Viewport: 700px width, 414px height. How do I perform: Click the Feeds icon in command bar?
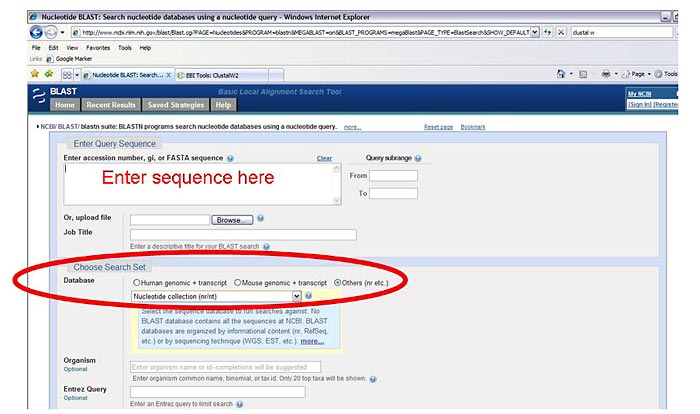pyautogui.click(x=583, y=74)
